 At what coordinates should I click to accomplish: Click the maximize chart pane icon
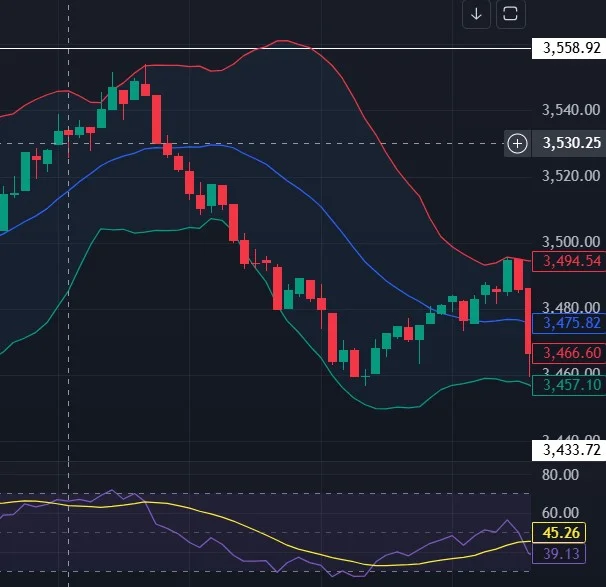tap(510, 14)
